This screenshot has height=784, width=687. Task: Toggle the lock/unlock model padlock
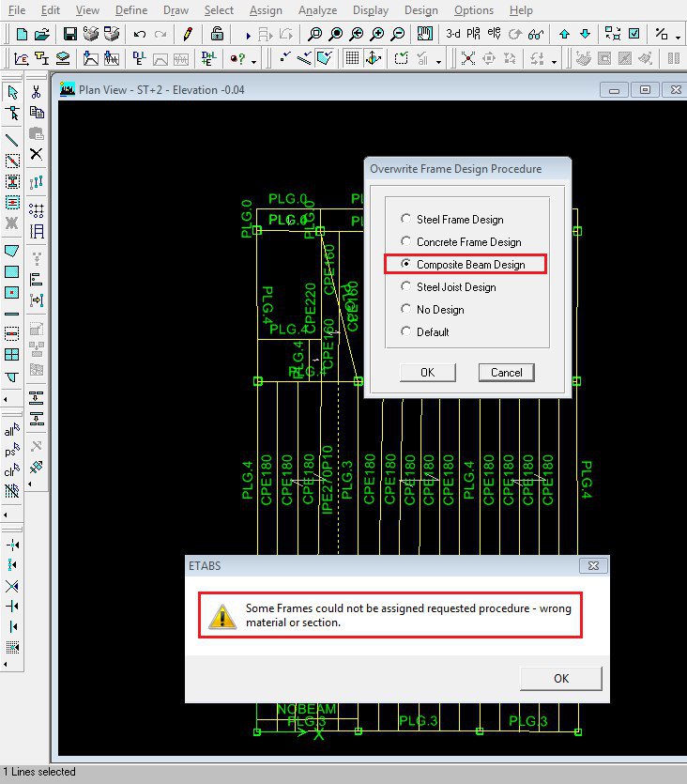coord(217,34)
